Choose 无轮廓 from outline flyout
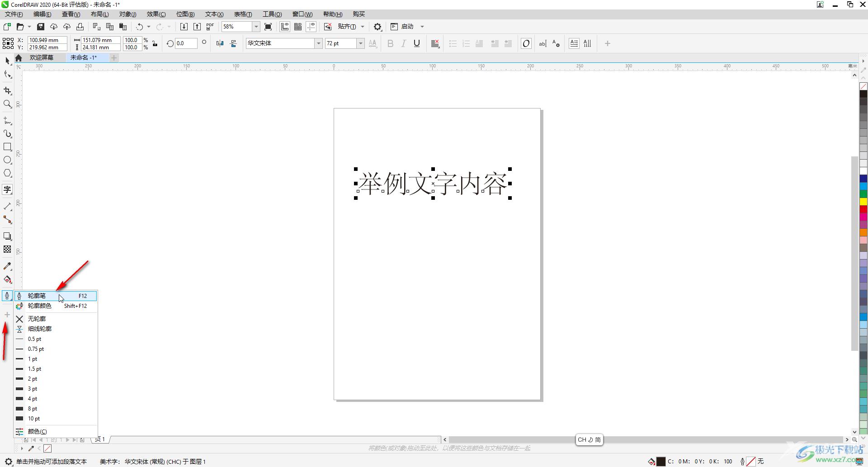Screen dimensions: 868x467 [x=56, y=319]
